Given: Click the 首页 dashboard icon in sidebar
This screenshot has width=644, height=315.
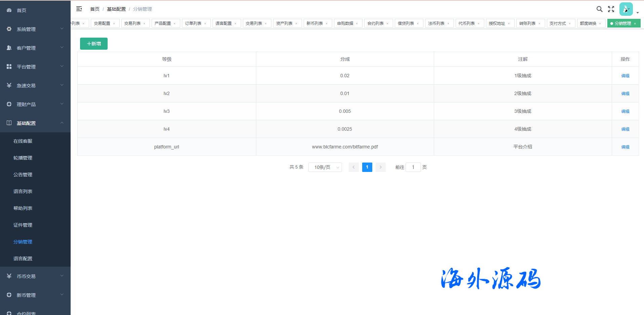Looking at the screenshot, I should point(9,10).
